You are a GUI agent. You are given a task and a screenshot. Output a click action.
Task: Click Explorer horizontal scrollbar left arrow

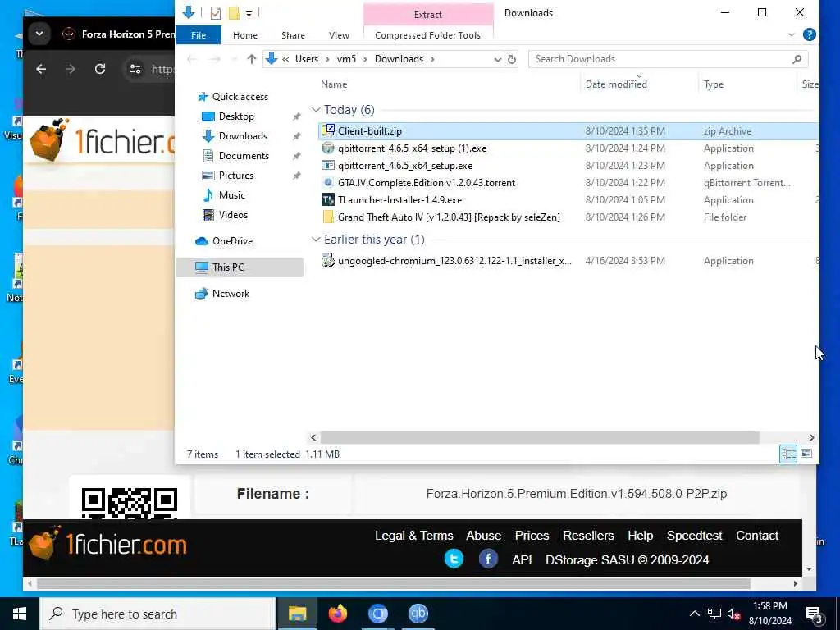tap(314, 438)
